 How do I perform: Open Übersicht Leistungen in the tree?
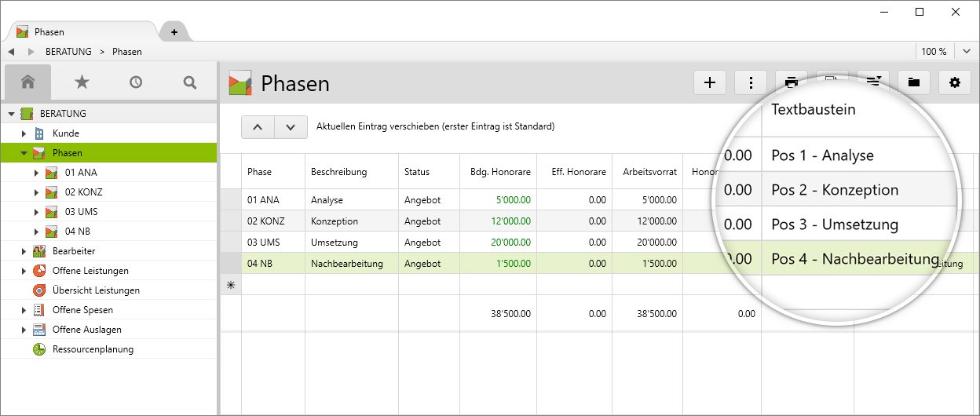(96, 290)
